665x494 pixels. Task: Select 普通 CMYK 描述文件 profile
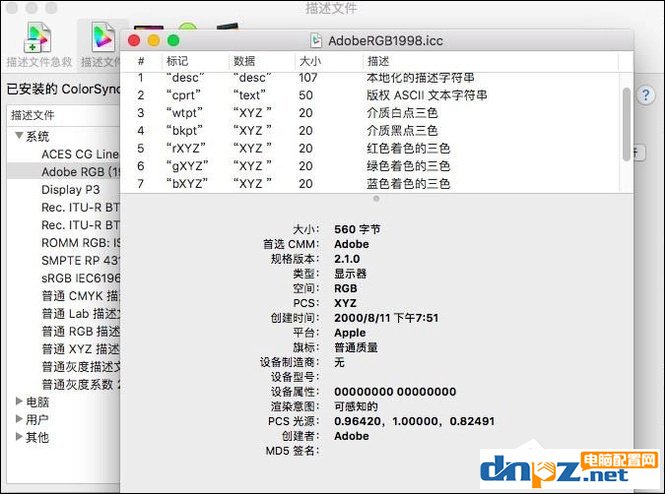coord(81,296)
